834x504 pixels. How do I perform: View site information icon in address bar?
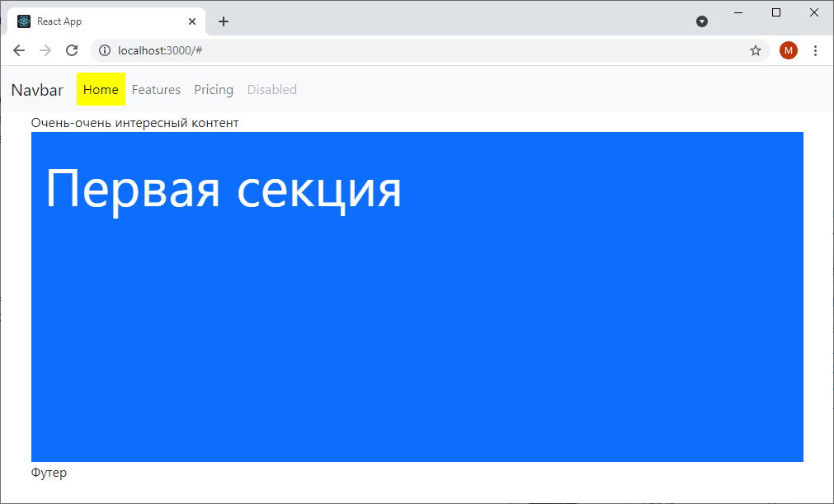pos(105,50)
